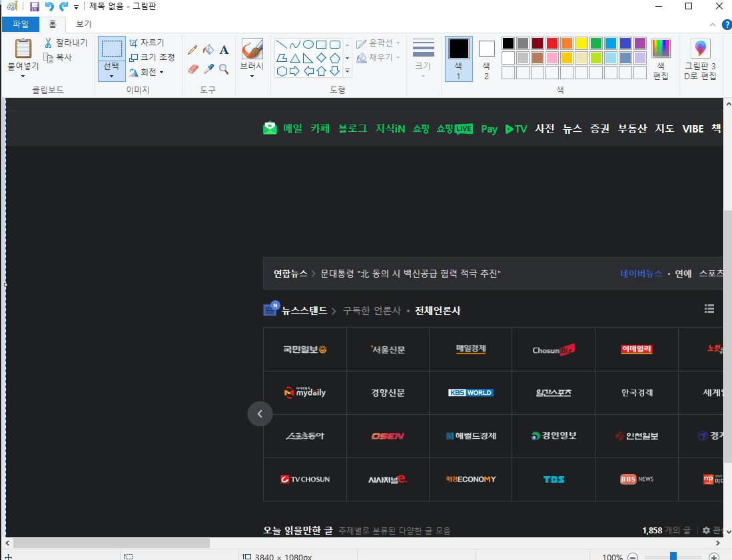This screenshot has width=732, height=560.
Task: Select the Pencil tool
Action: click(193, 49)
